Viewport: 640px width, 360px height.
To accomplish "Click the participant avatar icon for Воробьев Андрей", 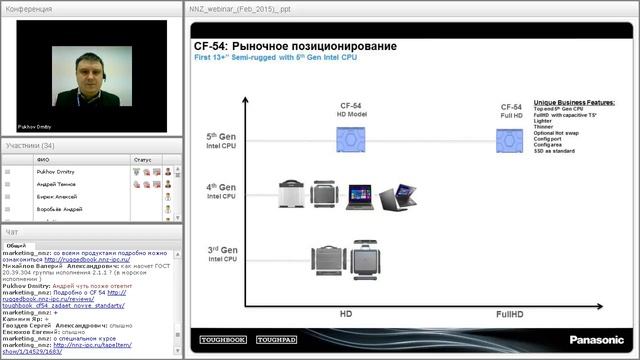I will (x=168, y=209).
